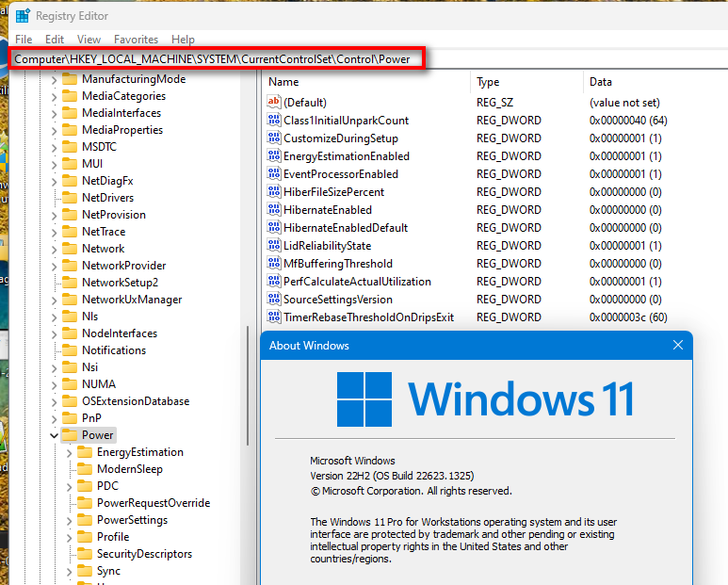Click the NUMA folder icon
728x585 pixels.
70,384
